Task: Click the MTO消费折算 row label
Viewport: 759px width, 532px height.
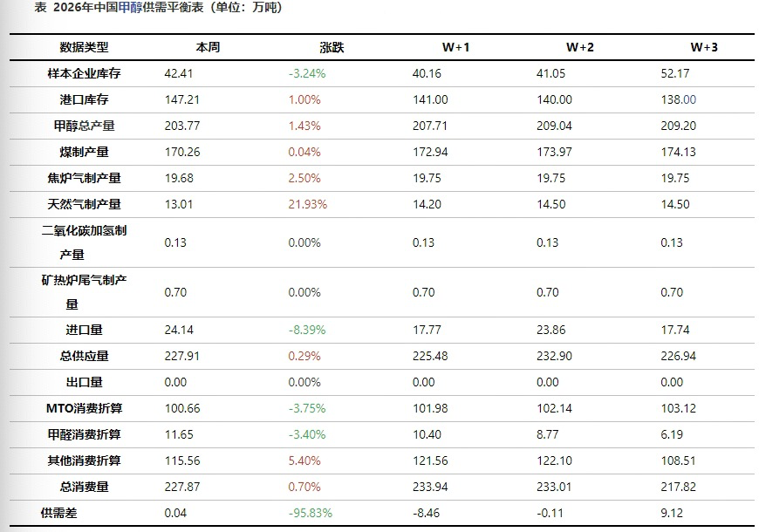Action: point(84,408)
